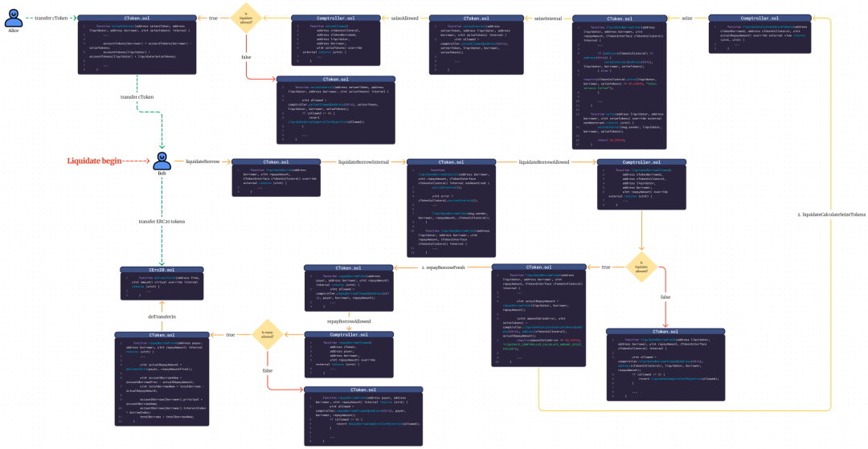Image resolution: width=868 pixels, height=449 pixels.
Task: Select the 'seizeAllowed' arrow label
Action: (404, 18)
